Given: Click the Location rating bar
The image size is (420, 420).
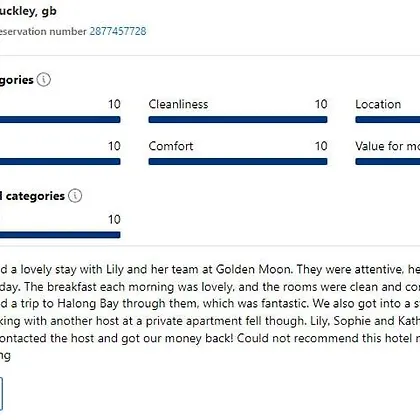Looking at the screenshot, I should 388,120.
